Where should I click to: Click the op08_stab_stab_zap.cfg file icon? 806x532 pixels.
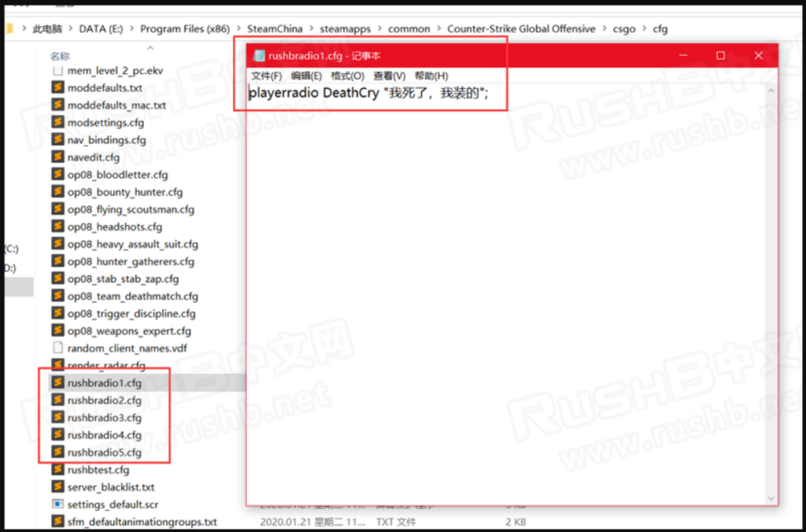(57, 279)
